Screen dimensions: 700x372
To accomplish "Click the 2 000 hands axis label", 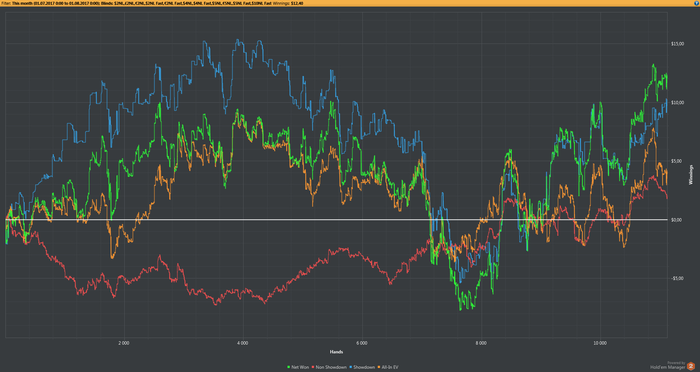I will 124,343.
